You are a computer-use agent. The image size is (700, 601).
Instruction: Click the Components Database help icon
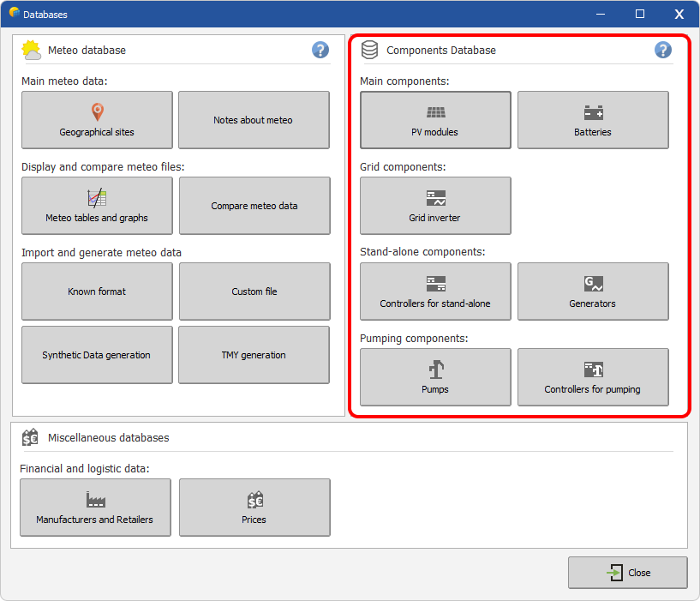click(663, 50)
